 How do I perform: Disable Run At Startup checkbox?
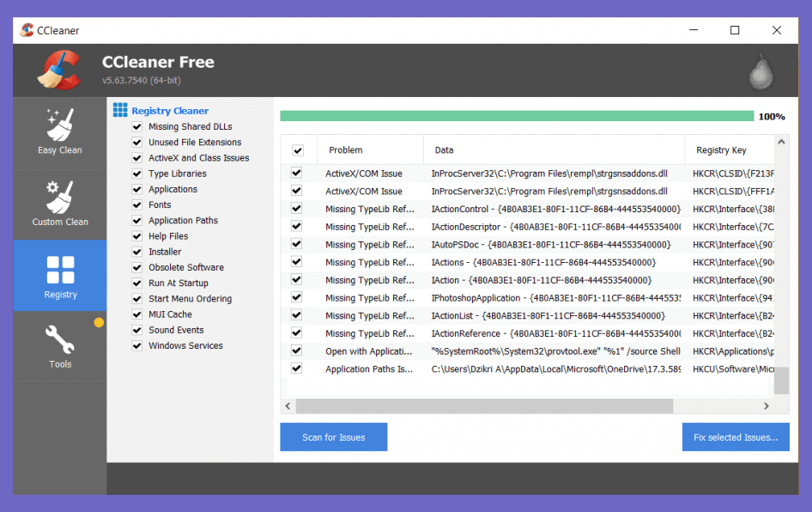coord(137,283)
